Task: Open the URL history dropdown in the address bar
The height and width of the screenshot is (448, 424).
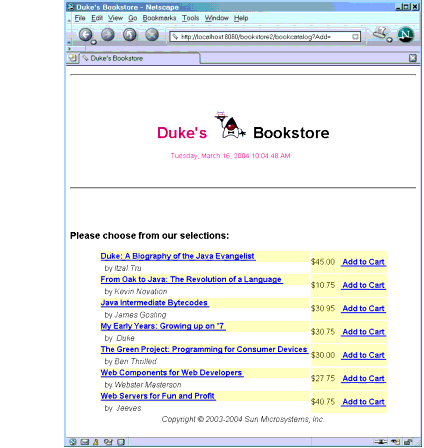Action: 356,37
